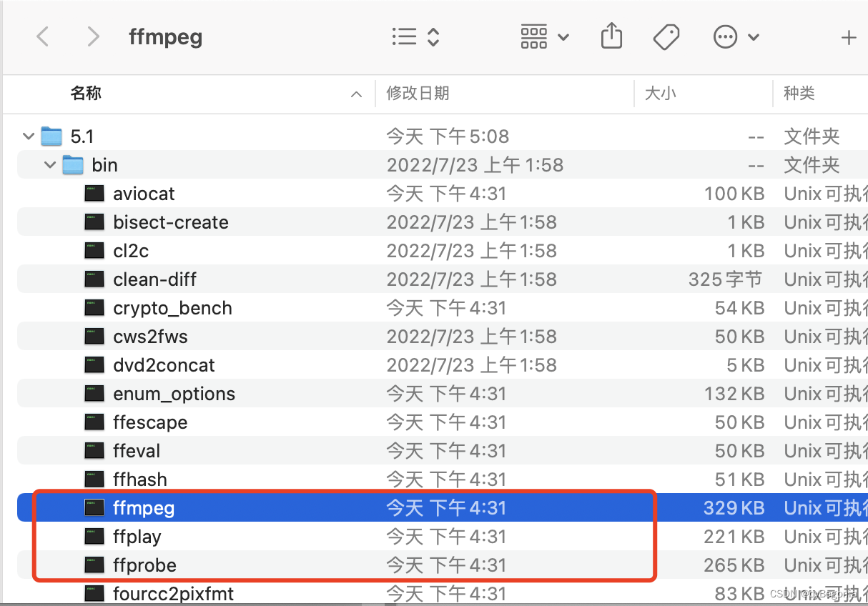Image resolution: width=868 pixels, height=606 pixels.
Task: Open the More actions ellipsis menu
Action: coord(736,36)
